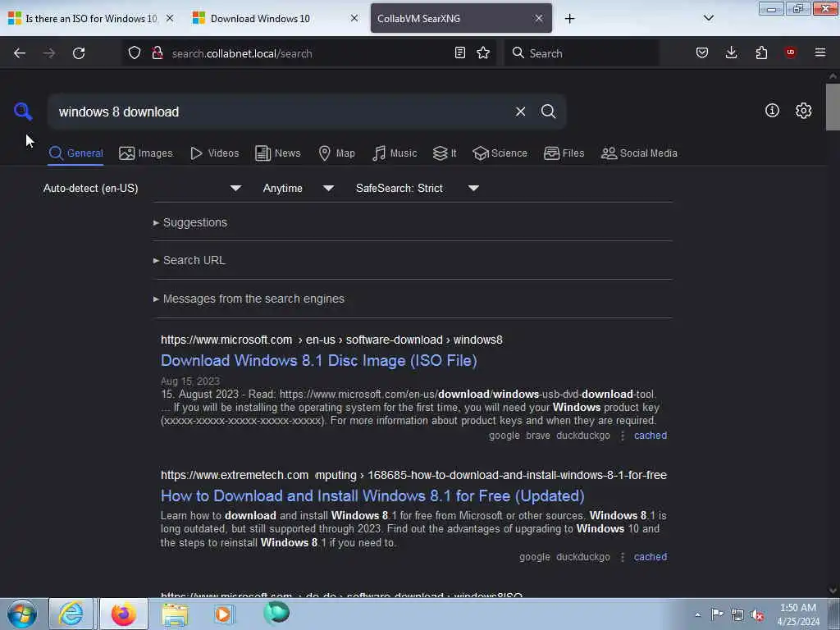Open tracking protection shield icon

click(135, 52)
